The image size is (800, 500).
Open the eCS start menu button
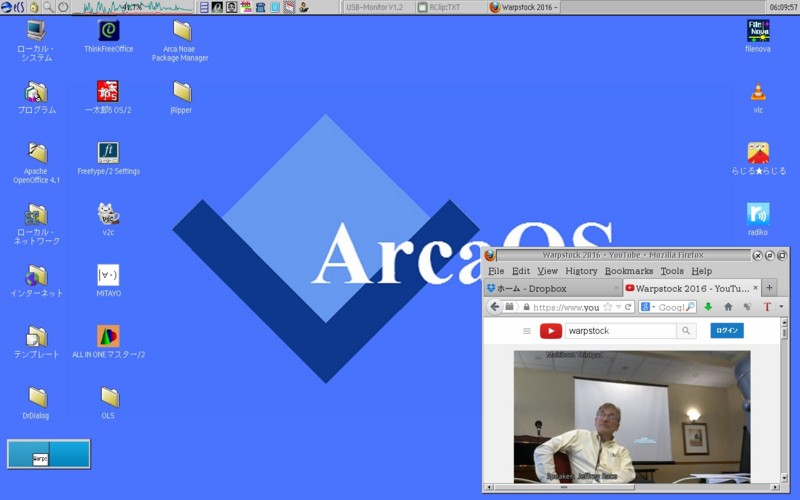pos(13,7)
